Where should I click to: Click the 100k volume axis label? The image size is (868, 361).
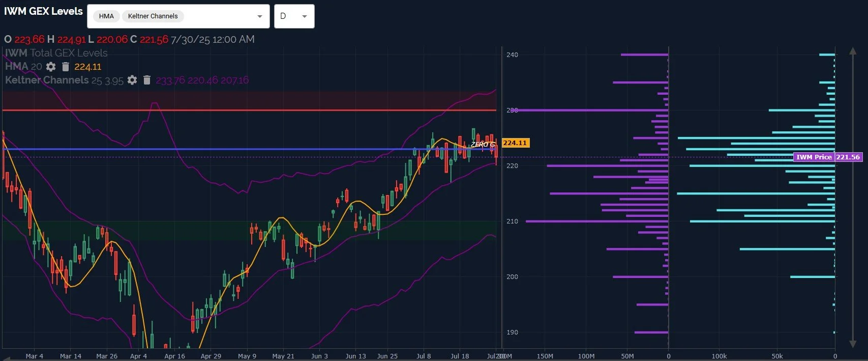point(719,356)
